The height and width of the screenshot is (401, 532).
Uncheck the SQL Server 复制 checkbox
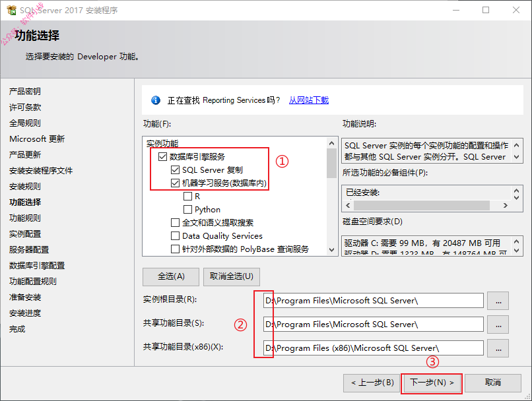point(175,170)
